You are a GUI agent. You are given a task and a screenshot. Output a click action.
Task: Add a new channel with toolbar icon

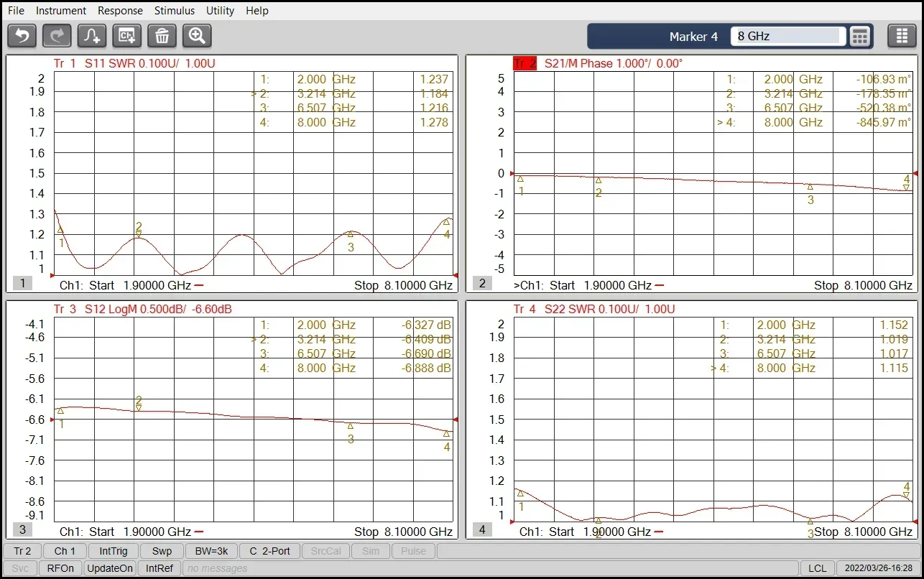click(x=127, y=35)
